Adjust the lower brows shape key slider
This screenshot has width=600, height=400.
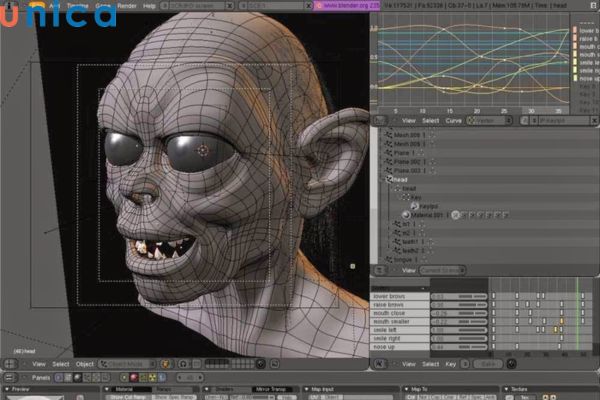(459, 296)
